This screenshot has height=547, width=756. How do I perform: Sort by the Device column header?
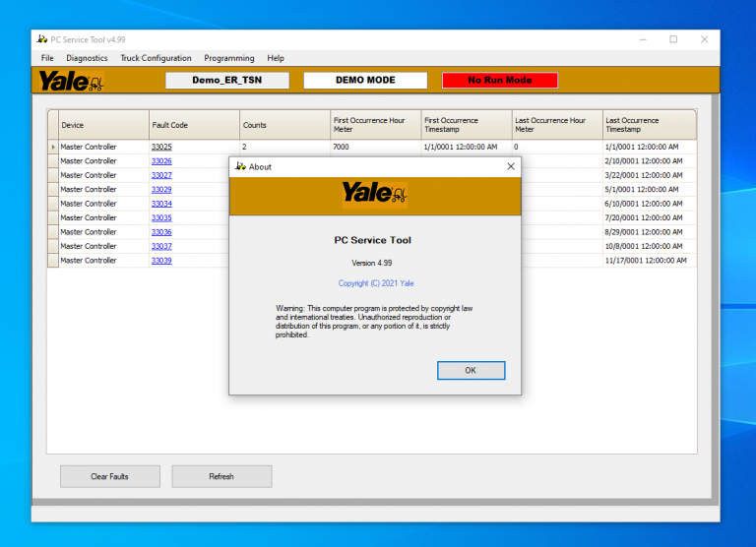pos(103,125)
